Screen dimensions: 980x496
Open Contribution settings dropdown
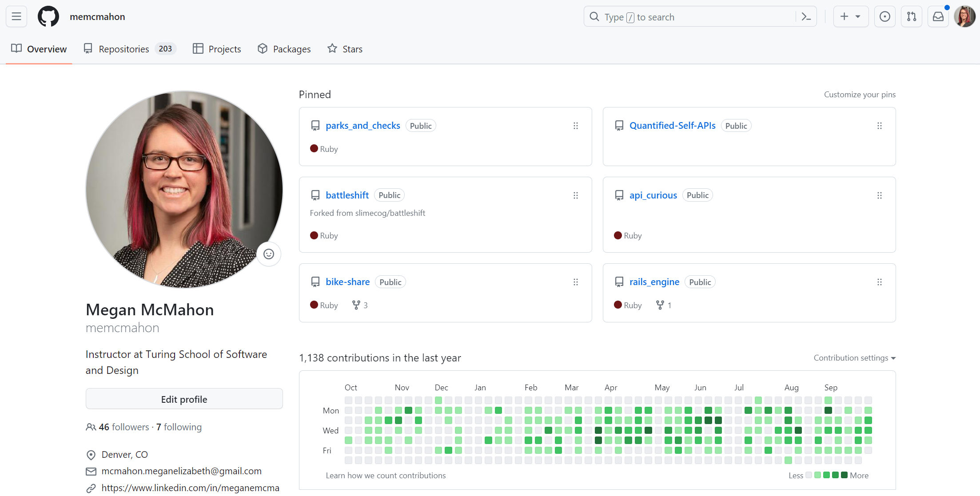tap(855, 357)
